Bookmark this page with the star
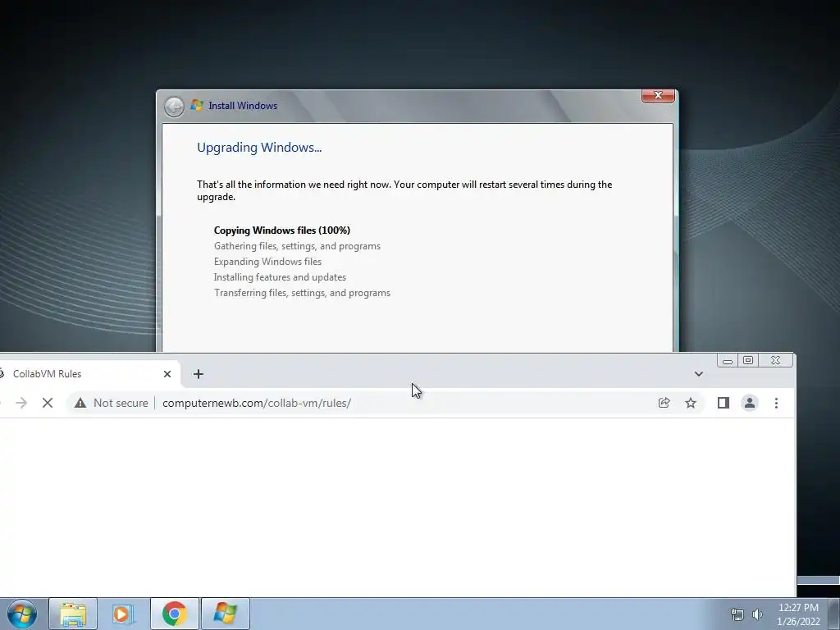The image size is (840, 630). (691, 403)
